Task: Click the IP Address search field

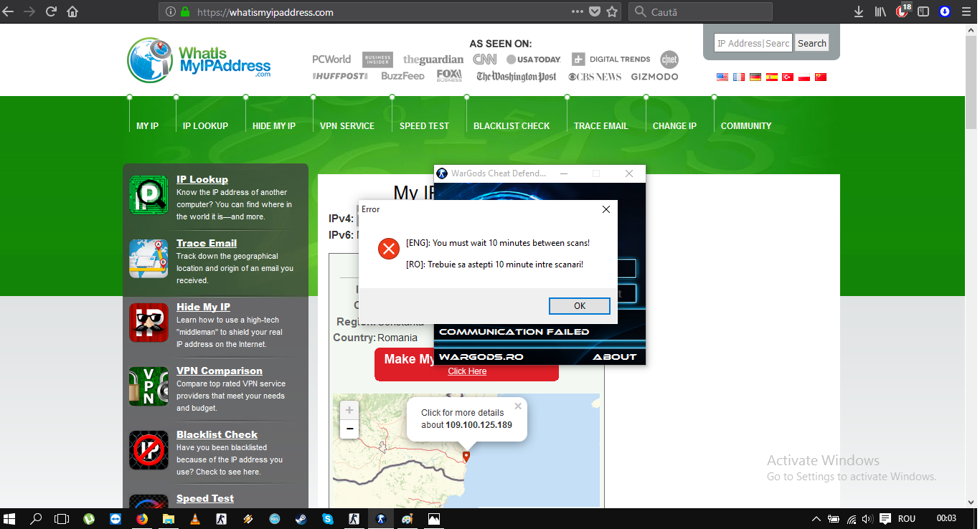Action: pyautogui.click(x=753, y=43)
